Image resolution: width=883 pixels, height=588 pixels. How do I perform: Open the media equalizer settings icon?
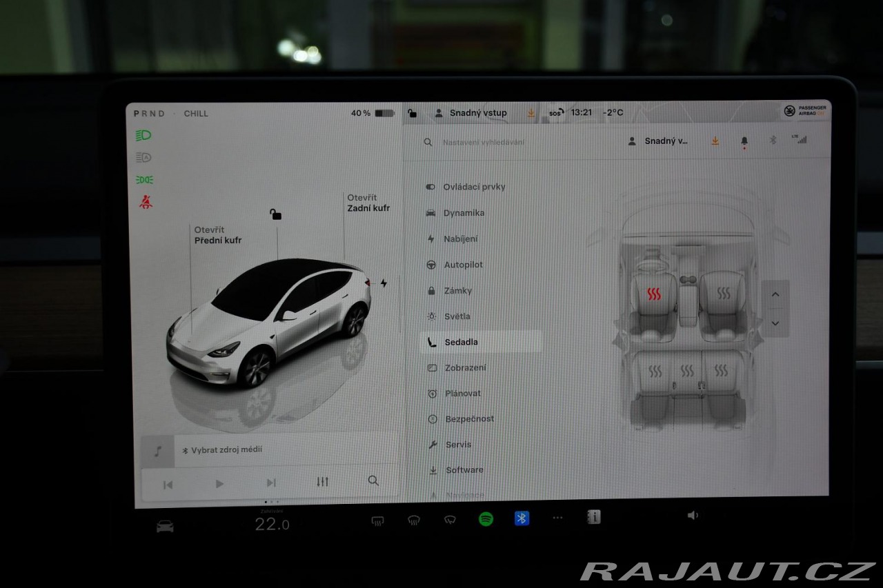[x=322, y=482]
